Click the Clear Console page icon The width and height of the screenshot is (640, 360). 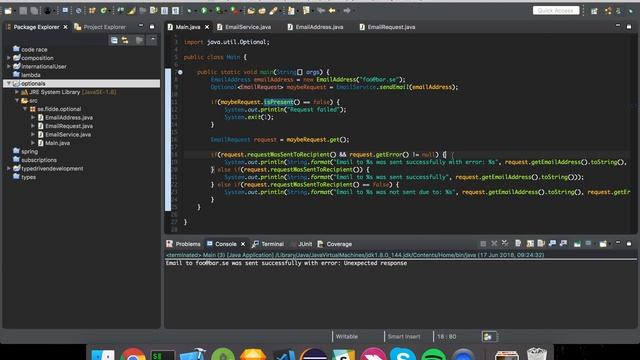(x=518, y=244)
